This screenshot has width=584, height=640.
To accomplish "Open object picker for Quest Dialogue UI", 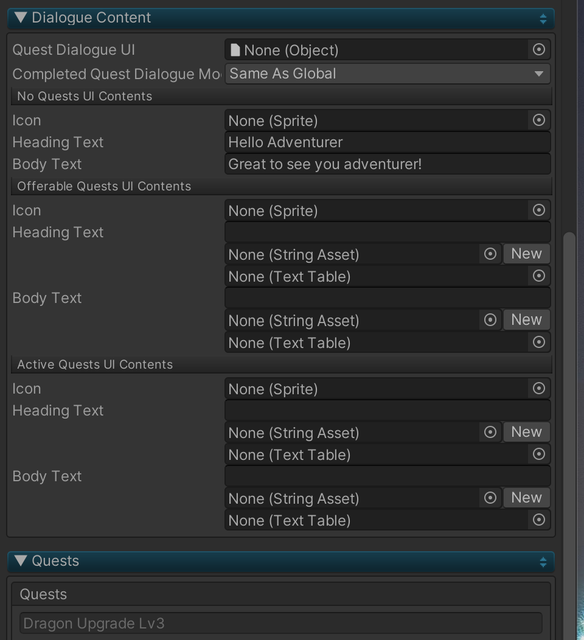I will pos(539,50).
